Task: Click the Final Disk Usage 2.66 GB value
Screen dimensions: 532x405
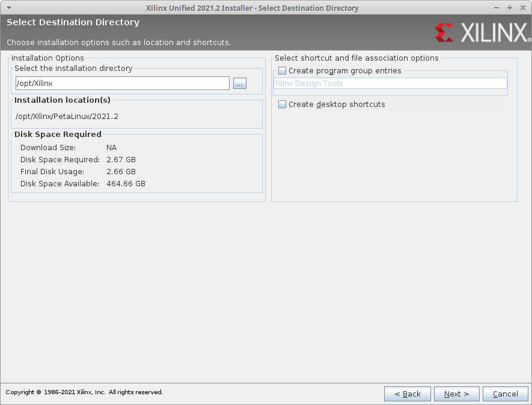Action: [121, 172]
